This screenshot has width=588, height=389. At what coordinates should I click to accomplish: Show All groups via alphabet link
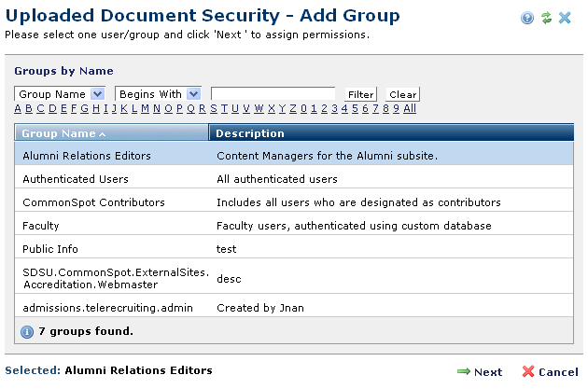(x=410, y=108)
